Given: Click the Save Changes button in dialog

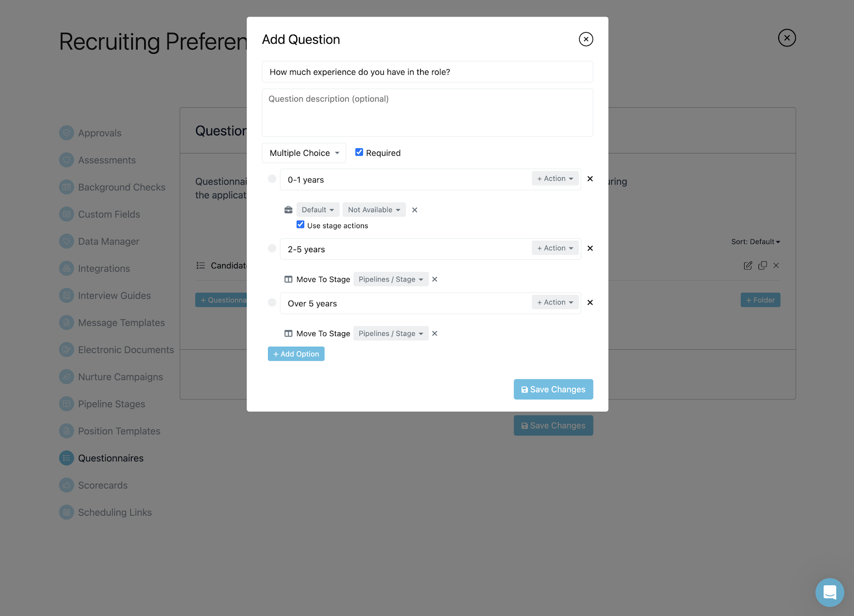Looking at the screenshot, I should pyautogui.click(x=553, y=389).
